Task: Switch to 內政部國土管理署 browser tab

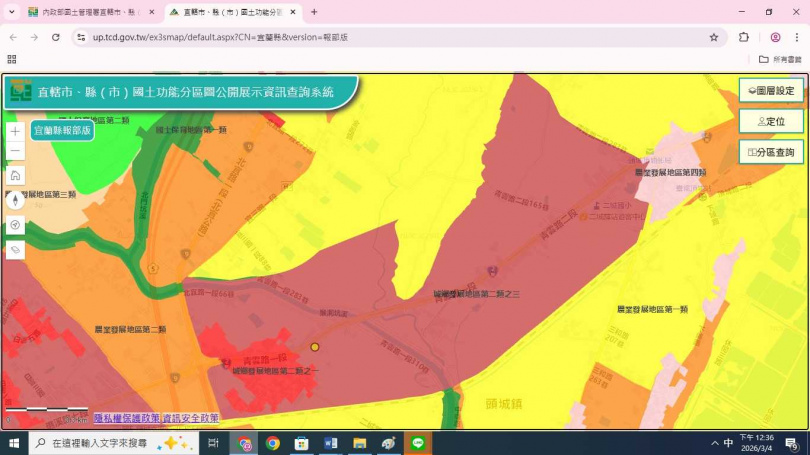Action: (x=85, y=12)
